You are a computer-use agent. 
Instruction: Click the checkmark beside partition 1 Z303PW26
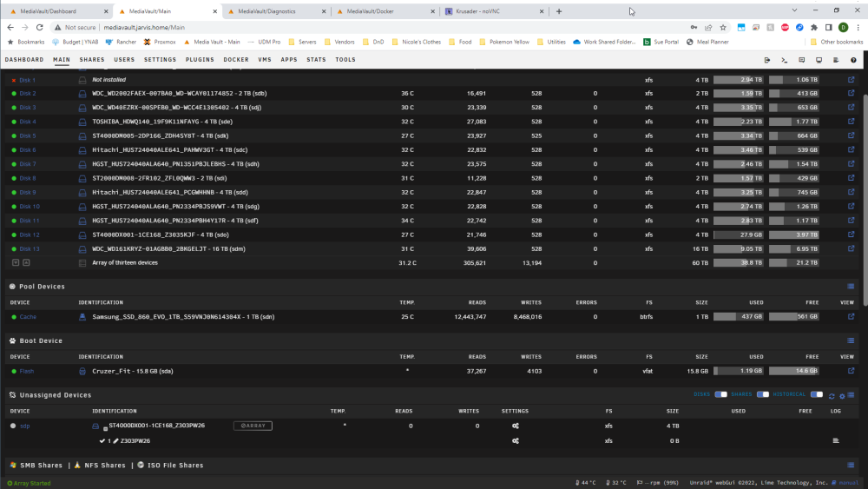(102, 441)
